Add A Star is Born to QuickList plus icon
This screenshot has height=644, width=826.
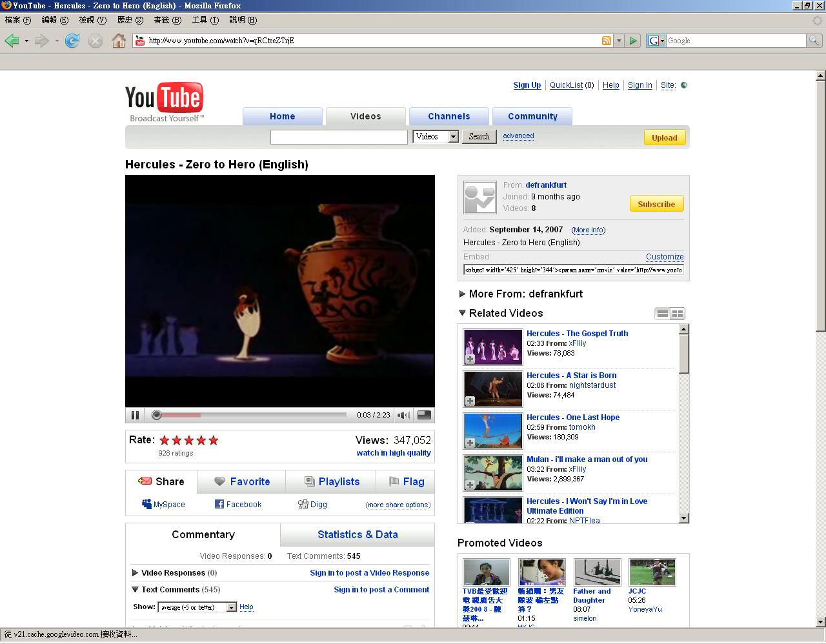pyautogui.click(x=470, y=401)
